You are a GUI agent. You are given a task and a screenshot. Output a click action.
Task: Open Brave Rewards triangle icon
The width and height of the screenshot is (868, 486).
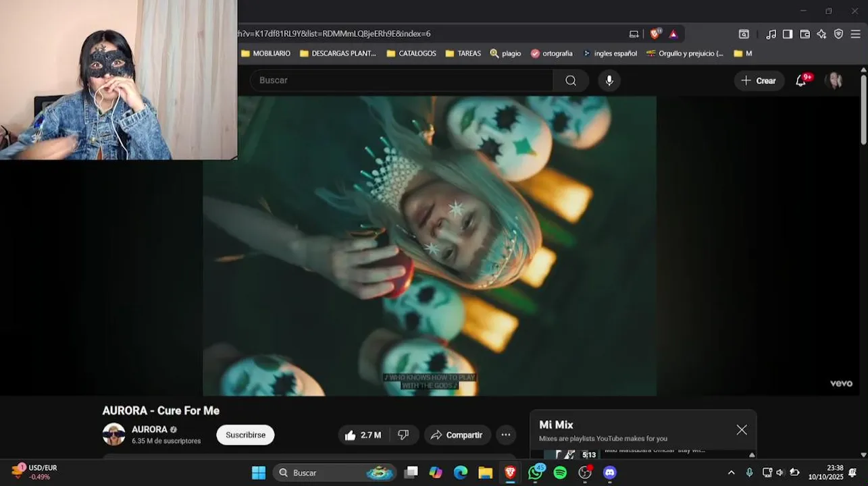click(x=673, y=34)
